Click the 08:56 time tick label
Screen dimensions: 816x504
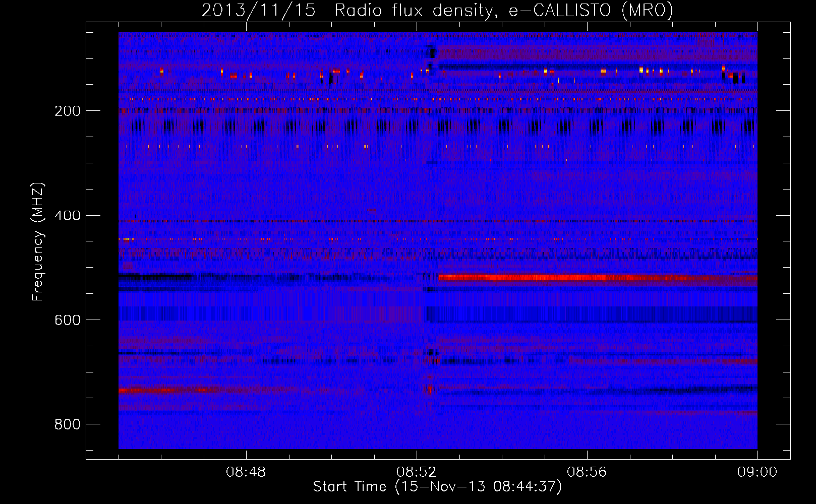point(587,472)
